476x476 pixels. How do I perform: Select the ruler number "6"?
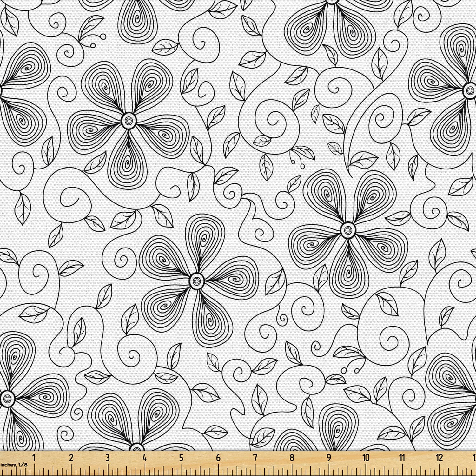[218, 458]
